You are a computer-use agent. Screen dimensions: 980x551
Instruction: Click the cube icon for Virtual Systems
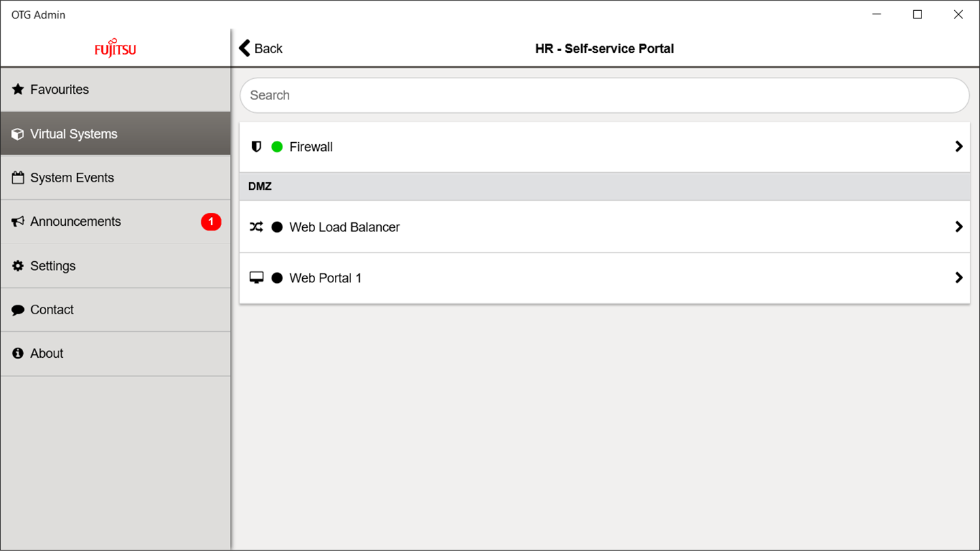click(x=18, y=134)
